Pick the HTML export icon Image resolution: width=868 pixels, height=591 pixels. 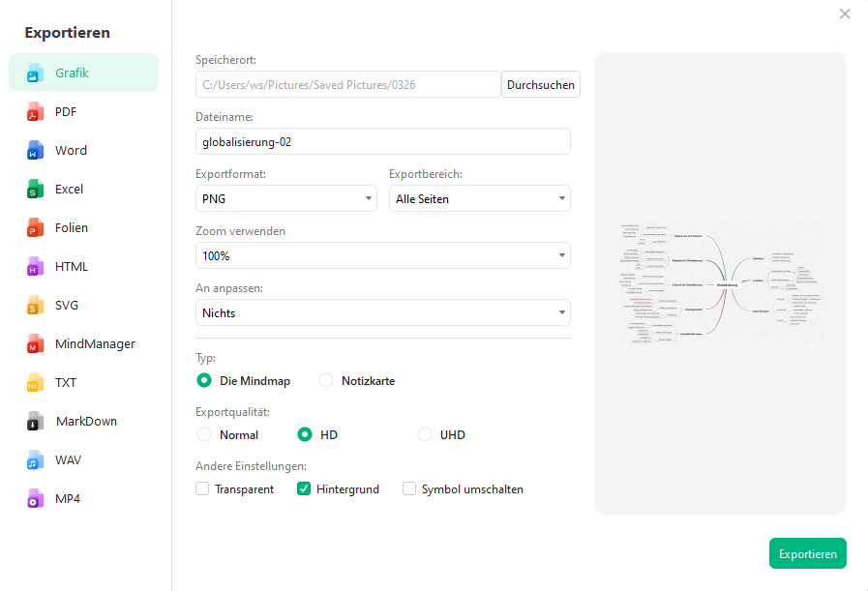[36, 267]
